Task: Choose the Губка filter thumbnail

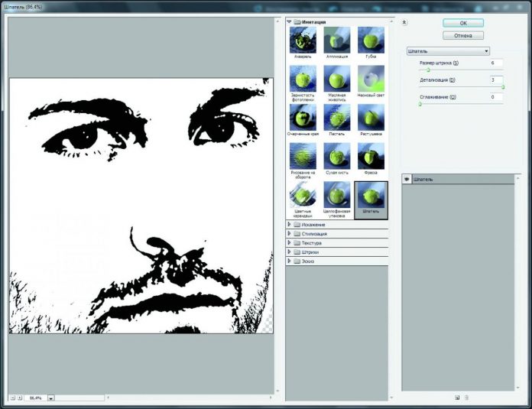Action: [371, 40]
